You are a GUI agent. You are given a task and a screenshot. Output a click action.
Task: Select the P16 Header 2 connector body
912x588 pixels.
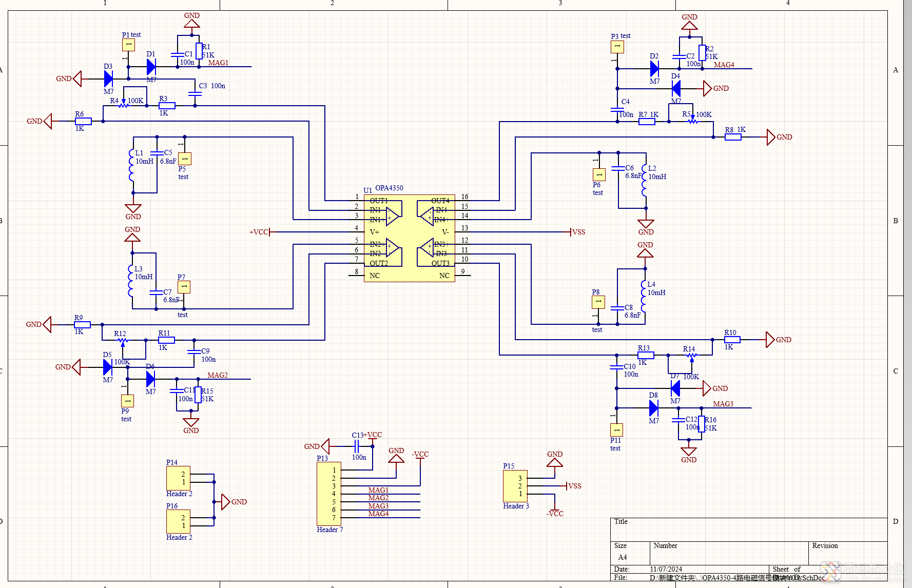point(178,521)
